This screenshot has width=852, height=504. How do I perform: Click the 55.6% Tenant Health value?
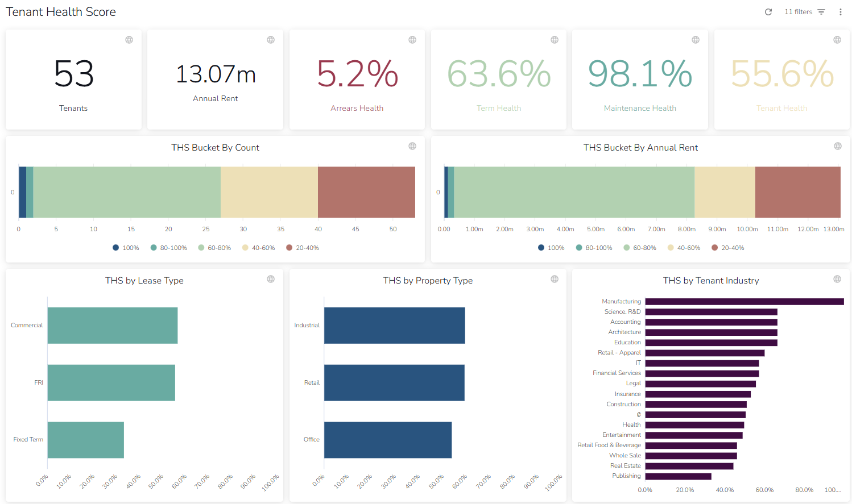782,74
